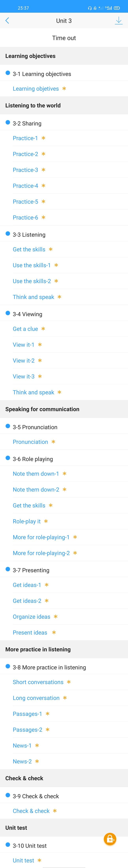Viewport: 128px width, 868px height.
Task: Collapse the 3-7 Presenting section
Action: point(64,570)
